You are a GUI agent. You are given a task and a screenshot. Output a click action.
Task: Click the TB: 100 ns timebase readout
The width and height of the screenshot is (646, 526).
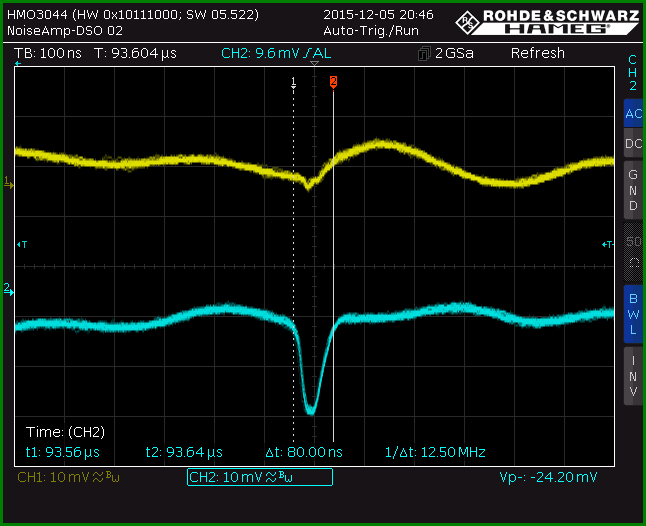click(48, 53)
